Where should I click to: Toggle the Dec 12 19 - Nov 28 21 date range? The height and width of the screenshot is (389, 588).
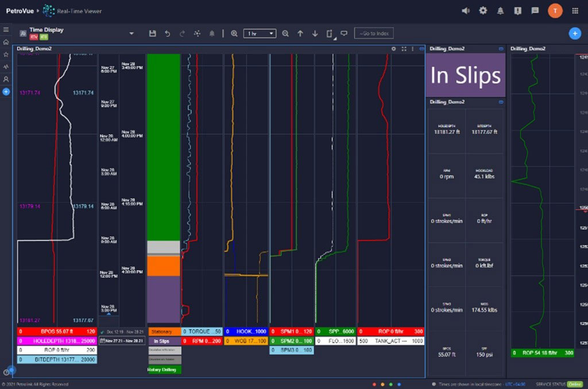pyautogui.click(x=121, y=332)
